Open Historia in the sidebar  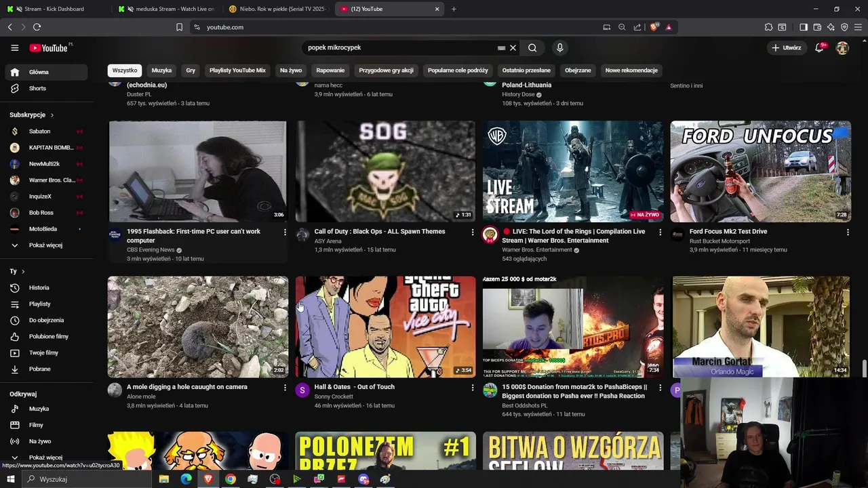point(46,287)
